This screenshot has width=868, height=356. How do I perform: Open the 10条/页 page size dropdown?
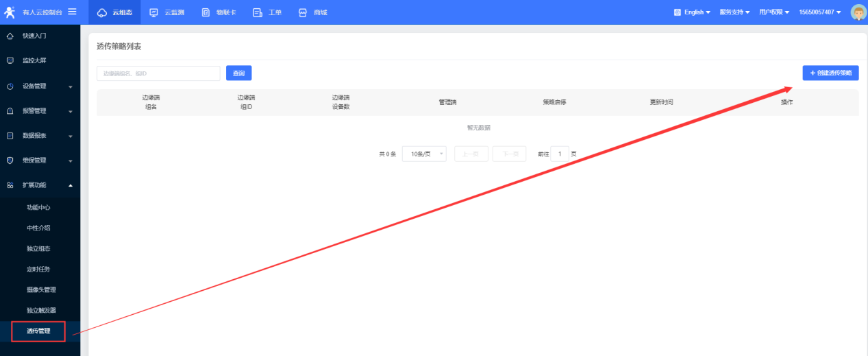pyautogui.click(x=424, y=154)
